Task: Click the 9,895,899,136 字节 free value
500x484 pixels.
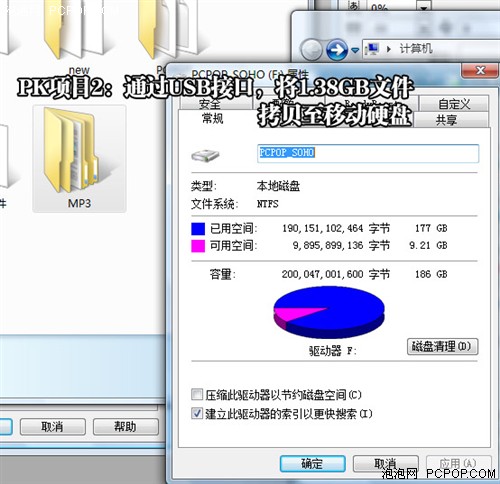Action: [341, 246]
